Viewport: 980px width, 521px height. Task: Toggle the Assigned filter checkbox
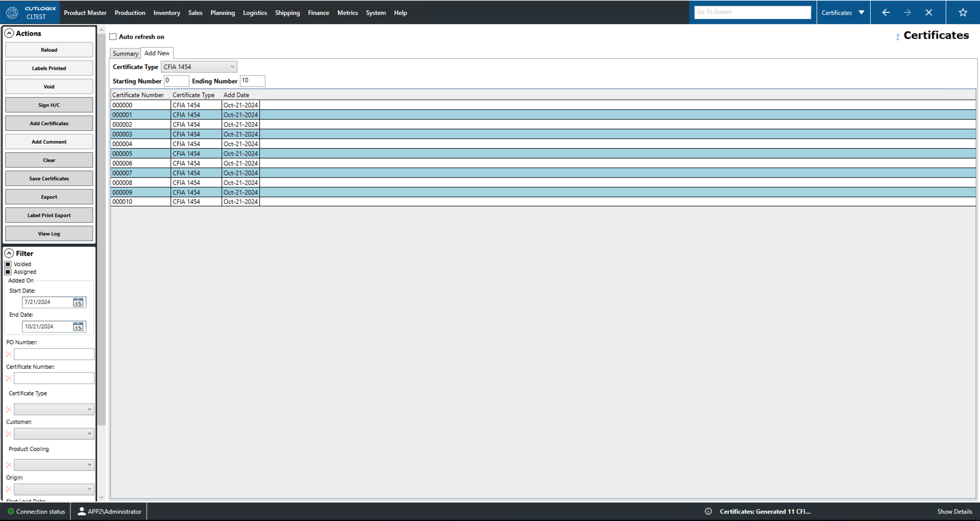pyautogui.click(x=8, y=272)
